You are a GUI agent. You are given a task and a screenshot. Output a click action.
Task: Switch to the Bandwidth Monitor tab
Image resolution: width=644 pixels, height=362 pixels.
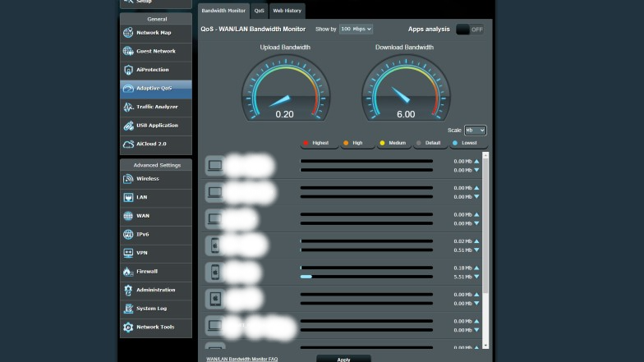[x=223, y=11]
